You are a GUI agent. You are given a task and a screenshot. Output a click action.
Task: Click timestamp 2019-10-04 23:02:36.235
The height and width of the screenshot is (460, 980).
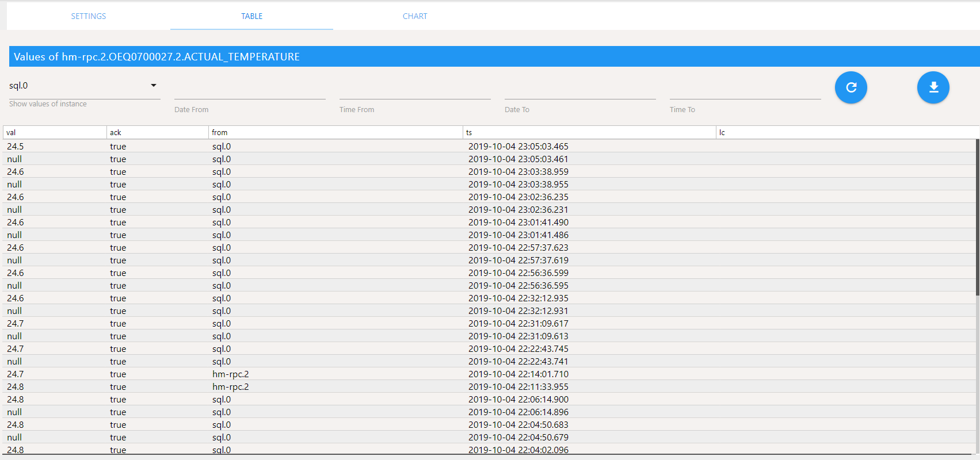click(x=518, y=197)
